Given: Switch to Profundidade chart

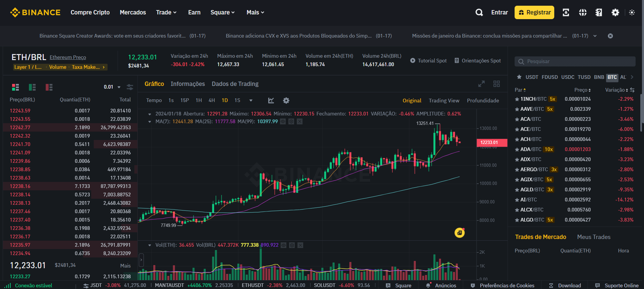Looking at the screenshot, I should pyautogui.click(x=483, y=101).
